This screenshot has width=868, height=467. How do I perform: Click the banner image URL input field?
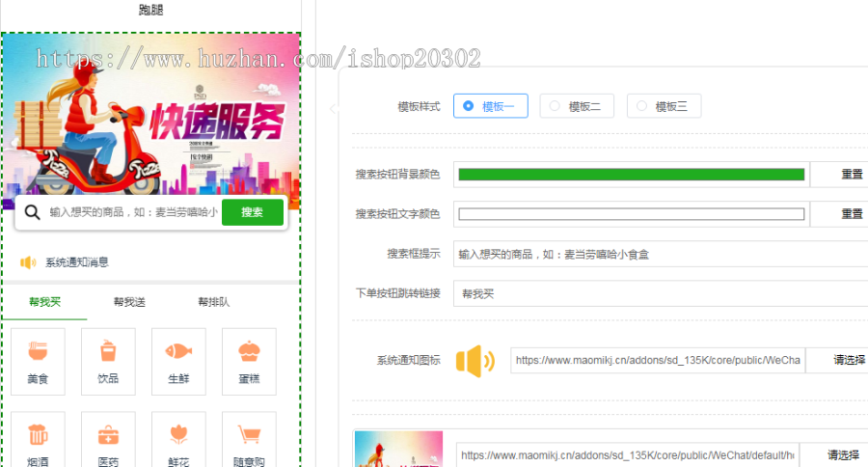pos(628,454)
